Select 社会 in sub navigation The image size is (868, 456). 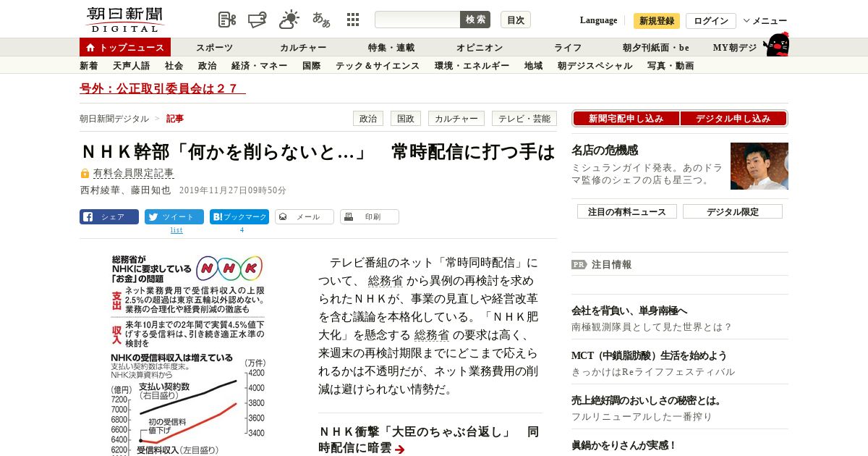pos(174,66)
